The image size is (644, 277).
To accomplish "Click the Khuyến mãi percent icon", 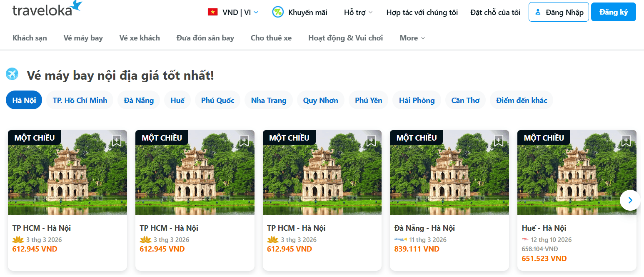I will (x=278, y=12).
